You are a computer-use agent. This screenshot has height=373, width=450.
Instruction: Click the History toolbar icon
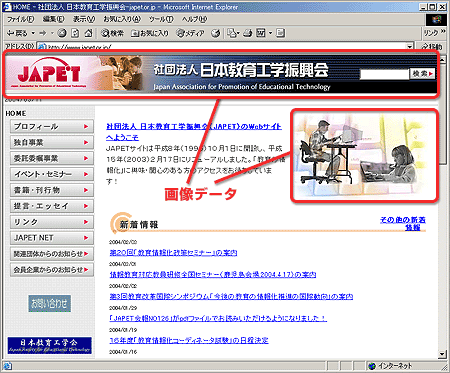click(216, 33)
